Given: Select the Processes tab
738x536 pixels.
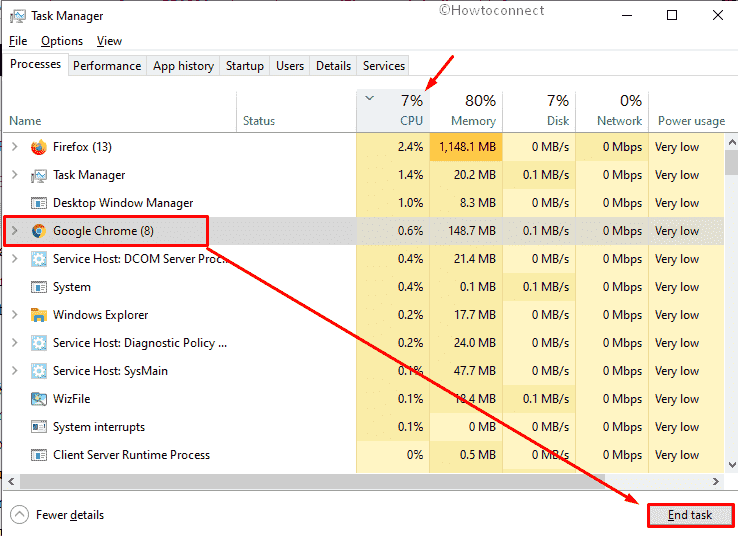Looking at the screenshot, I should [35, 64].
